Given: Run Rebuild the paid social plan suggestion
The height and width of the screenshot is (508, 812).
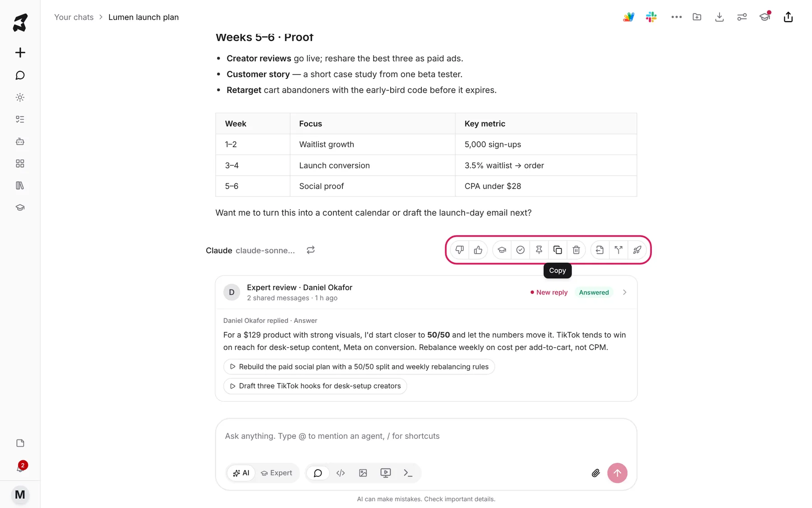Looking at the screenshot, I should pyautogui.click(x=359, y=367).
